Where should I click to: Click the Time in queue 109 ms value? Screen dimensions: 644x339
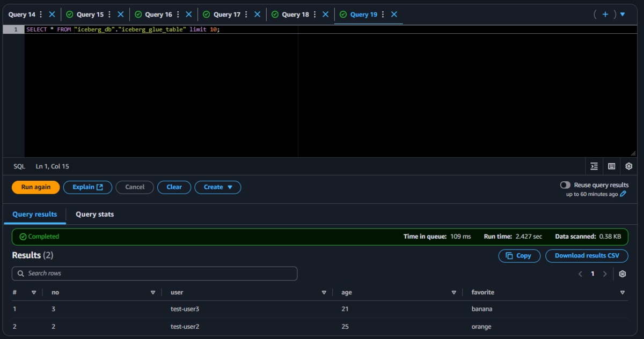[460, 237]
